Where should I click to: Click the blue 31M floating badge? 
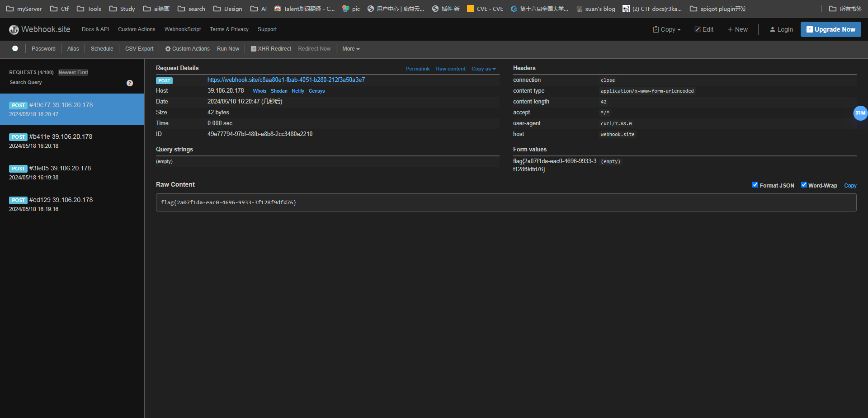(x=860, y=113)
